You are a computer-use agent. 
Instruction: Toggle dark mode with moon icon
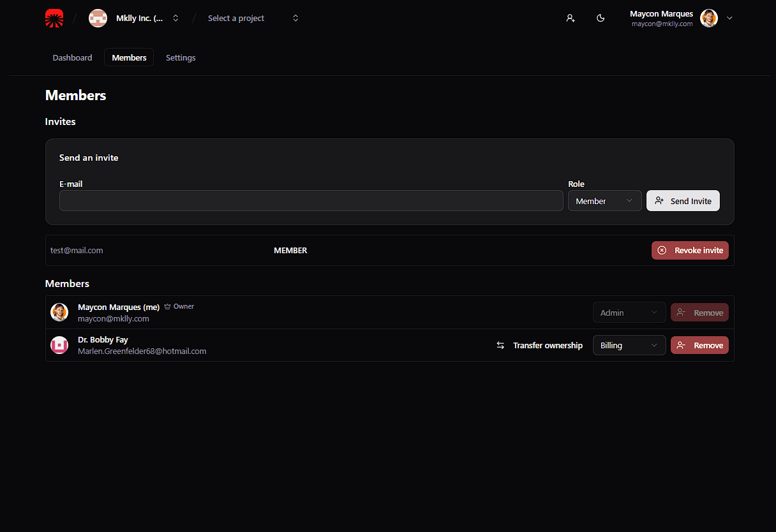pos(601,18)
